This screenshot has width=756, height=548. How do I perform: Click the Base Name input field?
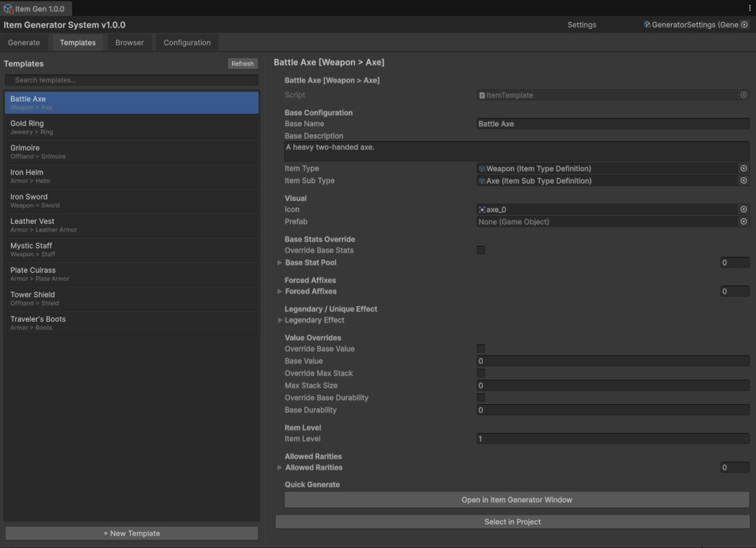[x=613, y=124]
